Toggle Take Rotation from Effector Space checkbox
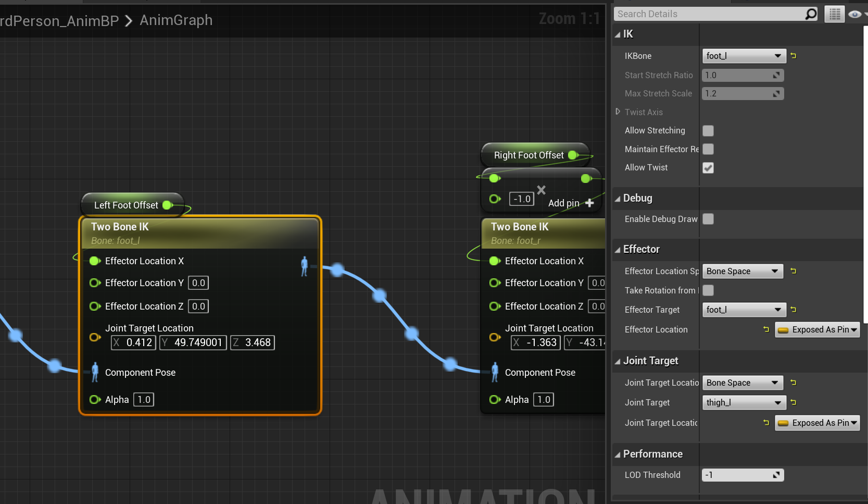The image size is (868, 504). (x=708, y=290)
